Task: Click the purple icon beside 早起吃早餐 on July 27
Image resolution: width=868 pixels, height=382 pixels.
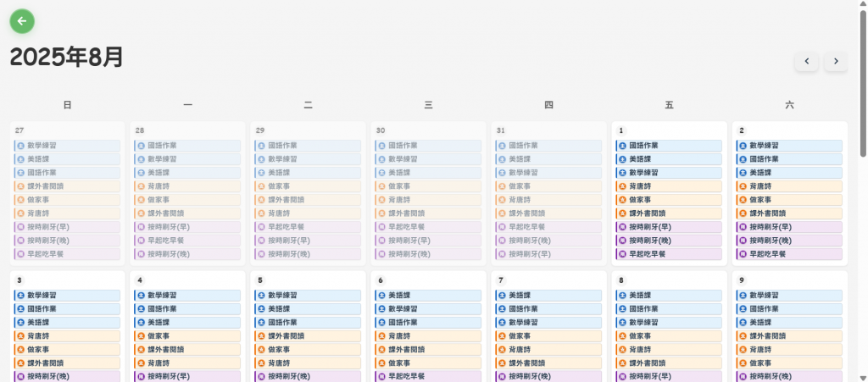Action: click(20, 254)
